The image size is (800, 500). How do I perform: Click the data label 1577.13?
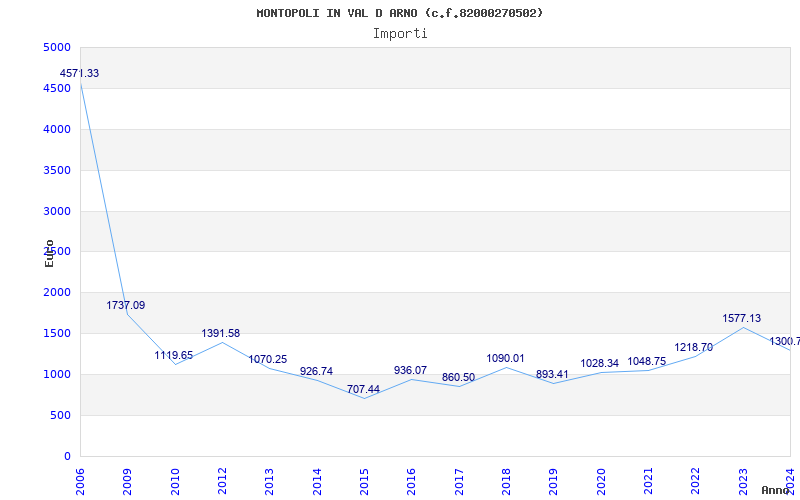[x=741, y=318]
